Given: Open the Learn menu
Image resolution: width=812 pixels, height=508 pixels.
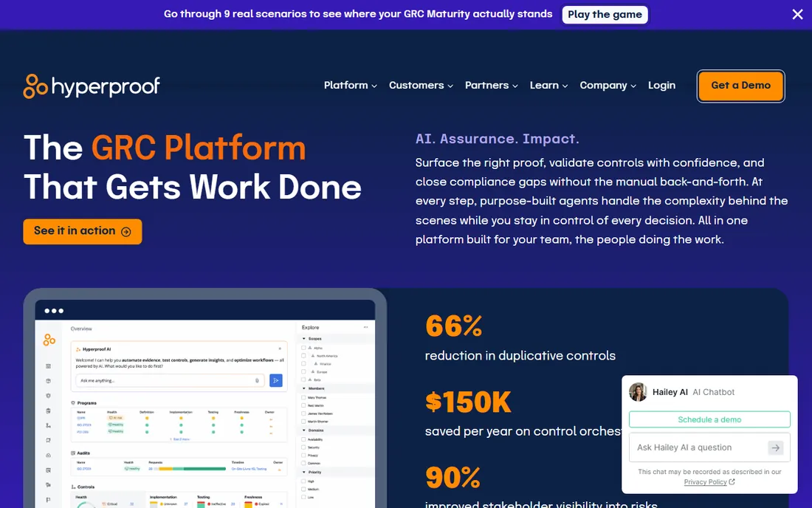Looking at the screenshot, I should pos(548,86).
